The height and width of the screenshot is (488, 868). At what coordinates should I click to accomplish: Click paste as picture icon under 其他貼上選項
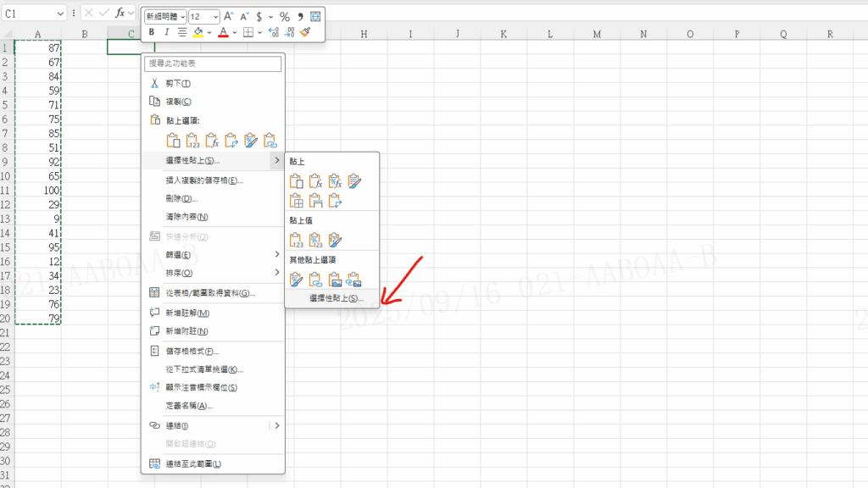coord(335,279)
